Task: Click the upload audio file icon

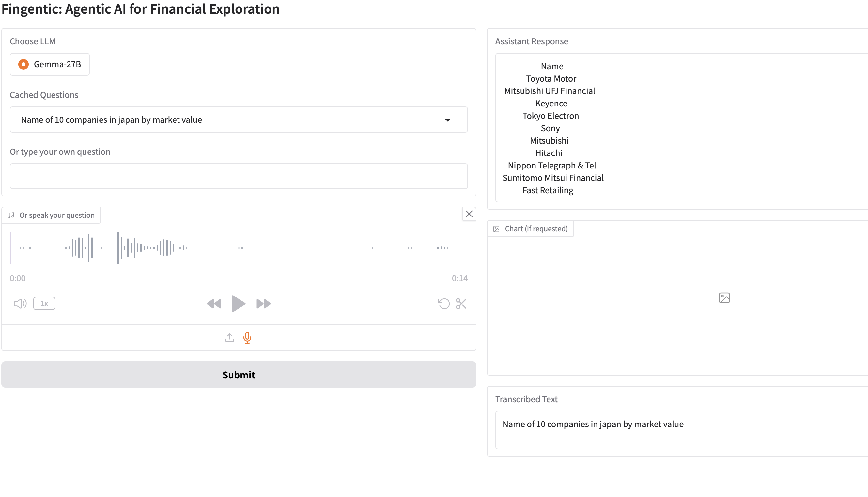Action: coord(229,338)
